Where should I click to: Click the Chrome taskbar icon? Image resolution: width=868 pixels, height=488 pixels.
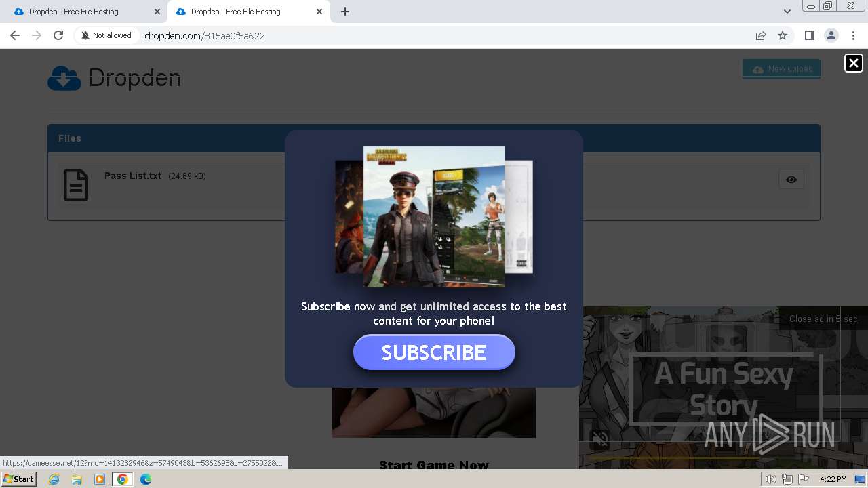coord(123,479)
